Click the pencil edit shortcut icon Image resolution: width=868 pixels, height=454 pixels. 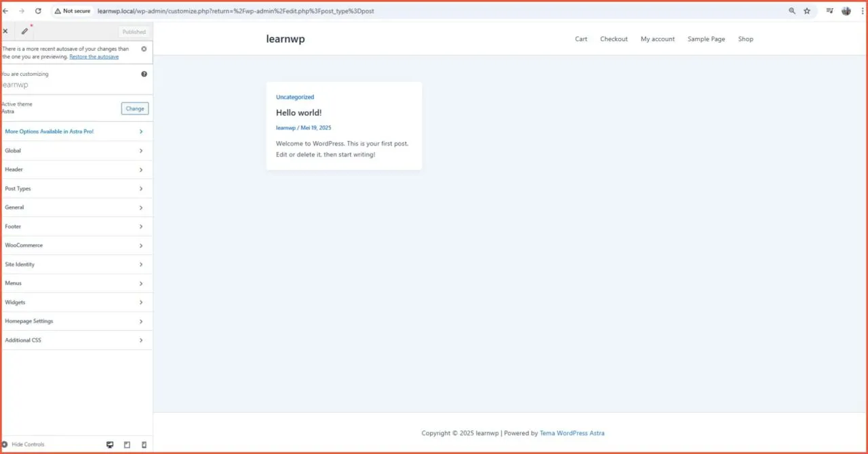pyautogui.click(x=25, y=30)
